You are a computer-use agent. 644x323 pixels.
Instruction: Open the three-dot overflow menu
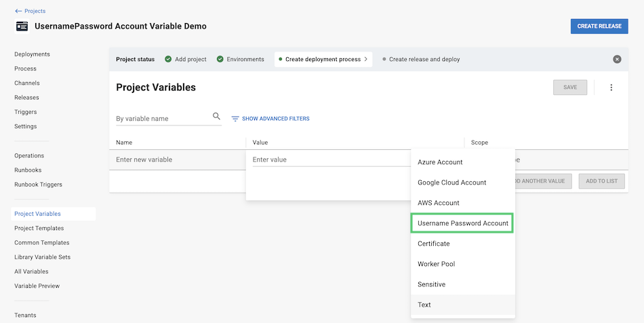coord(611,87)
